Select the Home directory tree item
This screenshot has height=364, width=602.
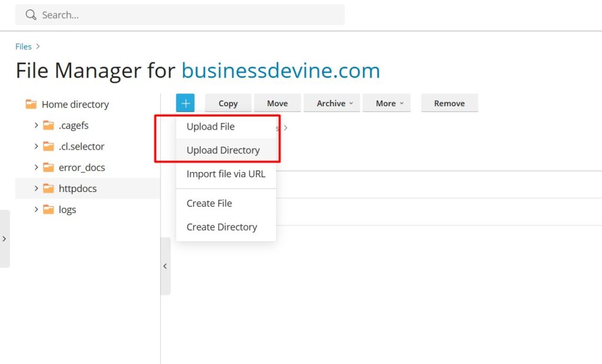click(x=75, y=105)
